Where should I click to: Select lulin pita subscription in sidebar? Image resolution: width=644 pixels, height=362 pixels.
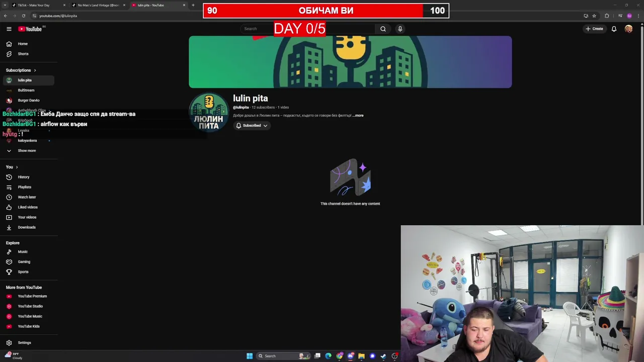tap(29, 80)
